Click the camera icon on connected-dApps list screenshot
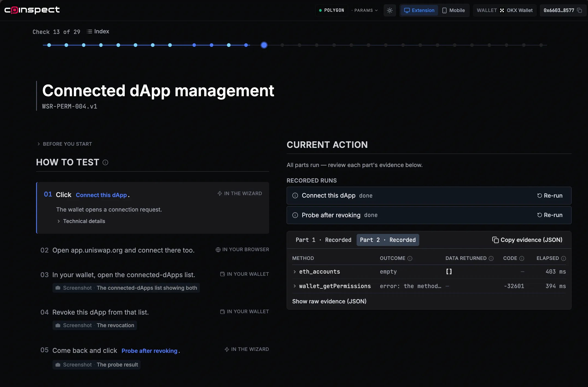588x387 pixels. click(58, 288)
